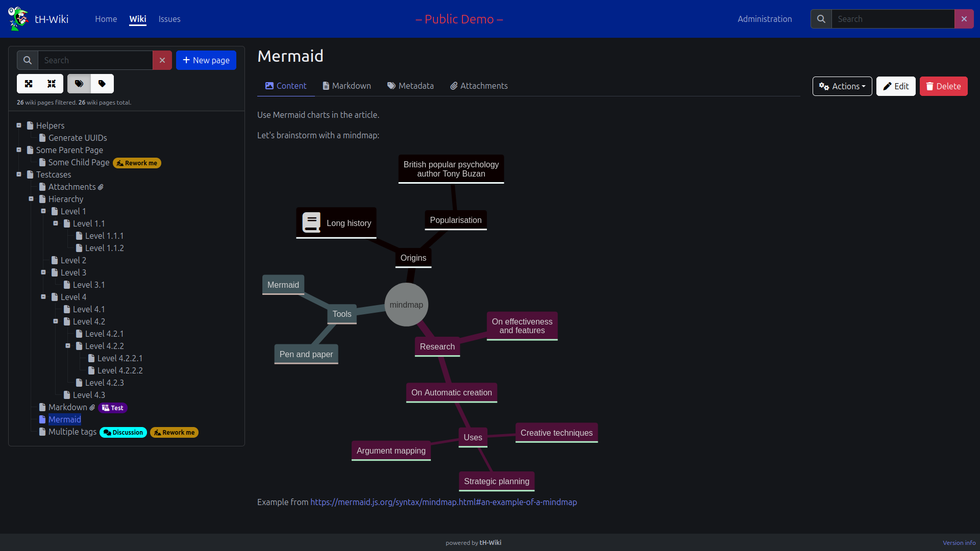Click the page icon of Helpers

pyautogui.click(x=30, y=126)
